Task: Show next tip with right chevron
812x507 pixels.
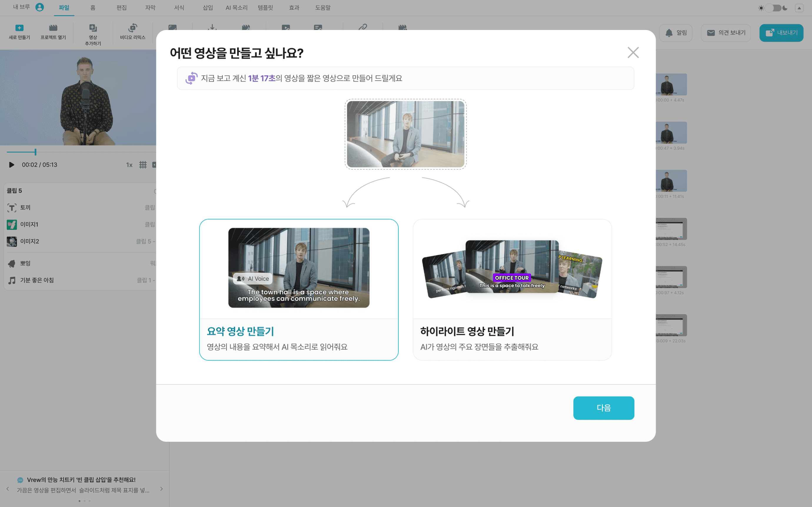Action: (x=162, y=489)
